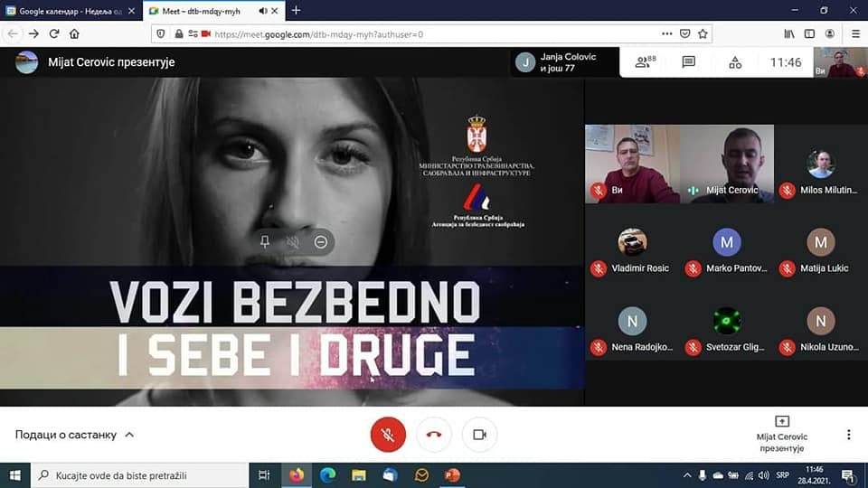Bookmark this page with star icon

[703, 33]
